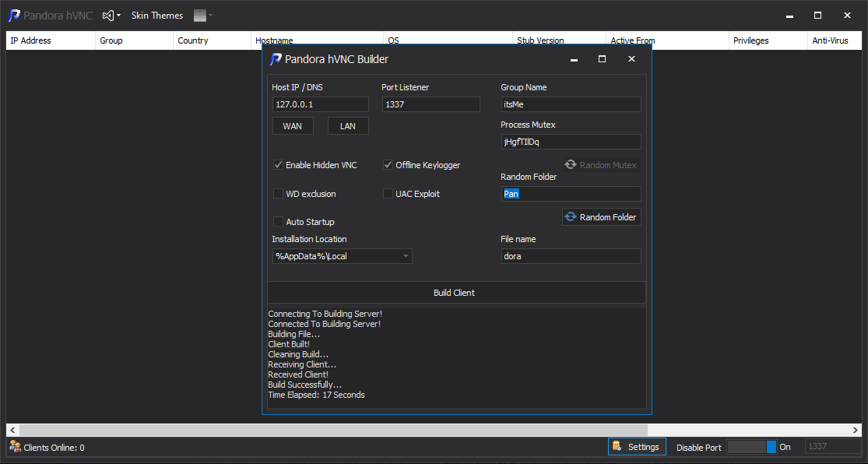Maximize the Pandora hVNC Builder window
The width and height of the screenshot is (868, 464).
(603, 59)
